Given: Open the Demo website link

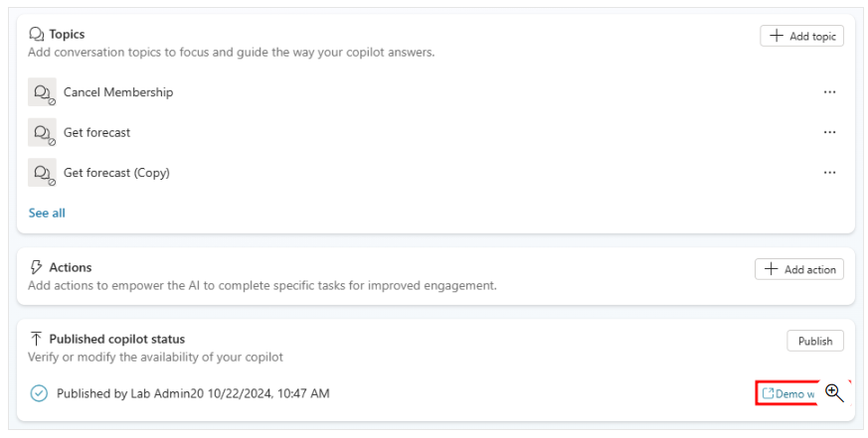Looking at the screenshot, I should coord(787,393).
